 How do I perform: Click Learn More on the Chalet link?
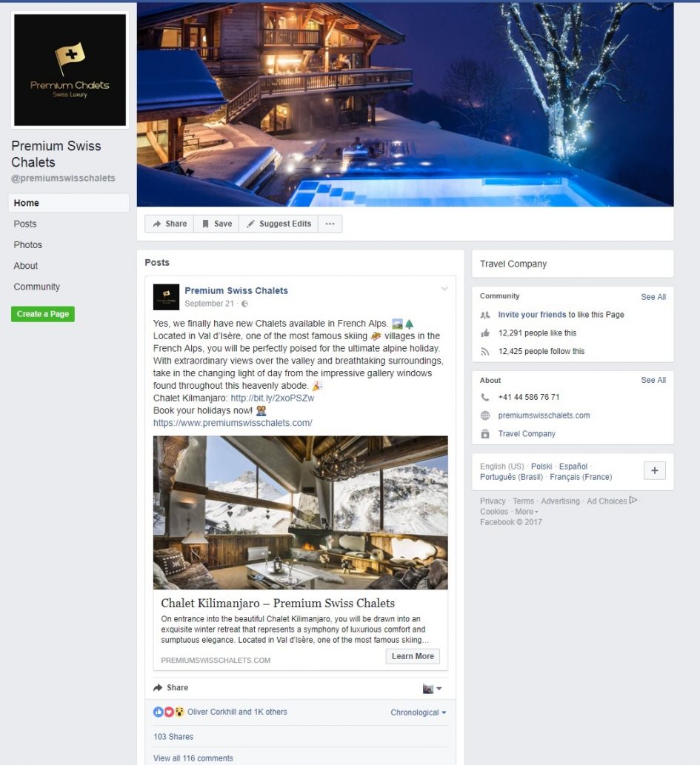(413, 656)
